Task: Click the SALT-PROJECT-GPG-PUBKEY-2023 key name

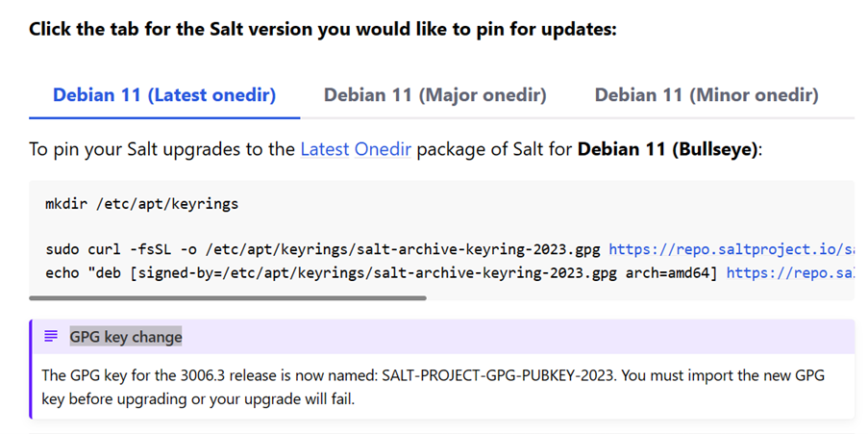Action: coord(514,375)
